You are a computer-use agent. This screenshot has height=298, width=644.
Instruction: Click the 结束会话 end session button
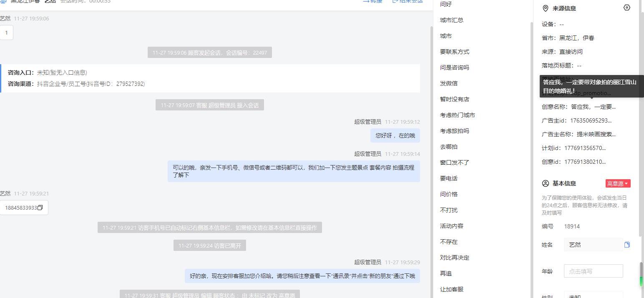click(x=408, y=1)
